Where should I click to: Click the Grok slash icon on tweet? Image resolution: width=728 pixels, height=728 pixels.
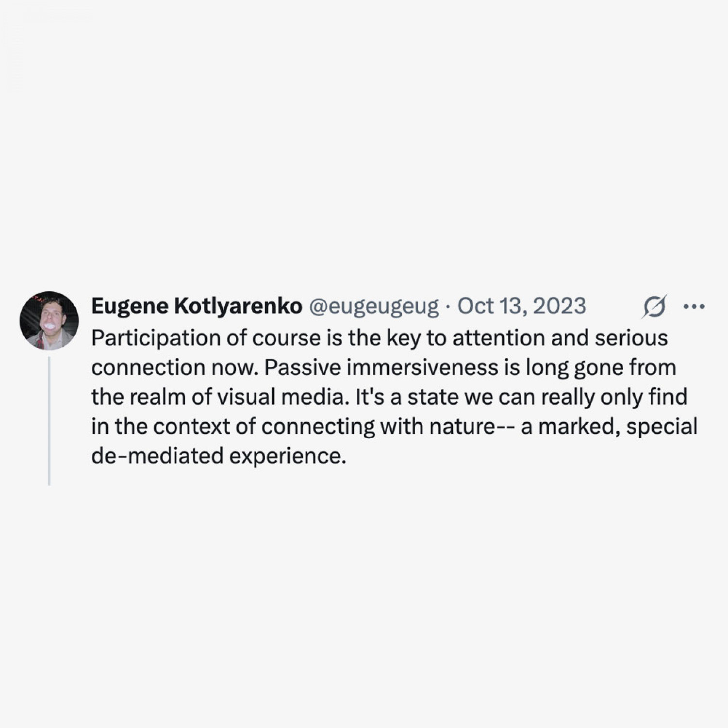pyautogui.click(x=655, y=307)
